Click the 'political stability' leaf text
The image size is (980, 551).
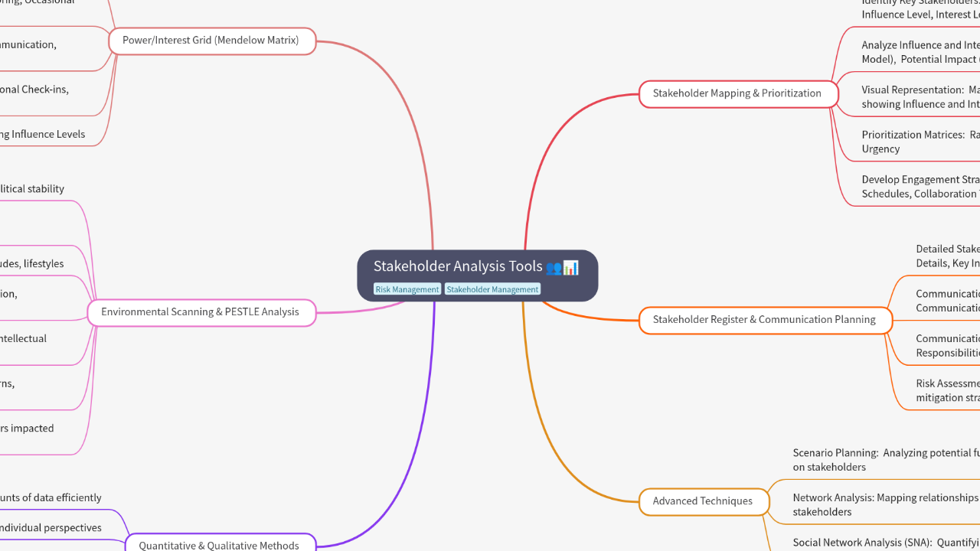coord(32,189)
